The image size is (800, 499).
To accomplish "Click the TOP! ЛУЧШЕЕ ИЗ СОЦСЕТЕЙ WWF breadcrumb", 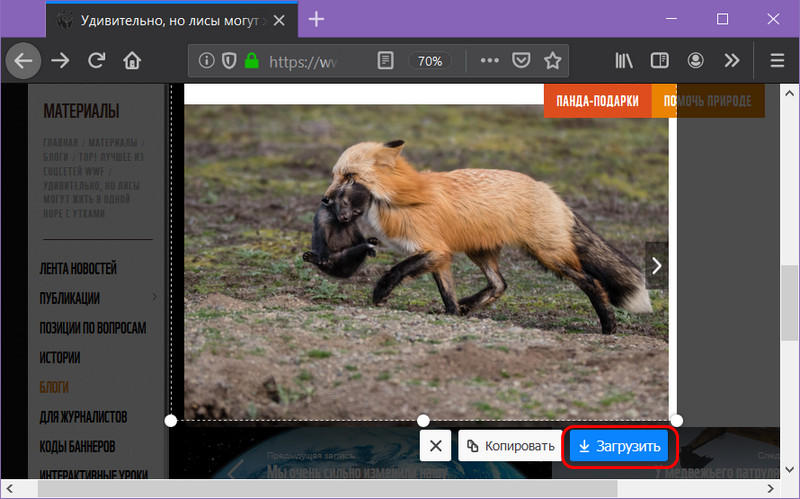I will coord(93,164).
